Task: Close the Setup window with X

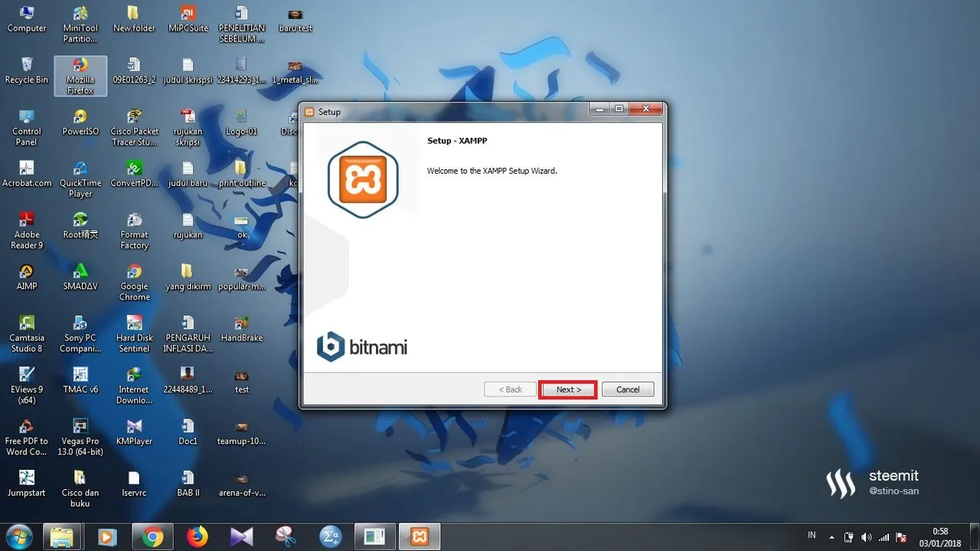Action: coord(645,109)
